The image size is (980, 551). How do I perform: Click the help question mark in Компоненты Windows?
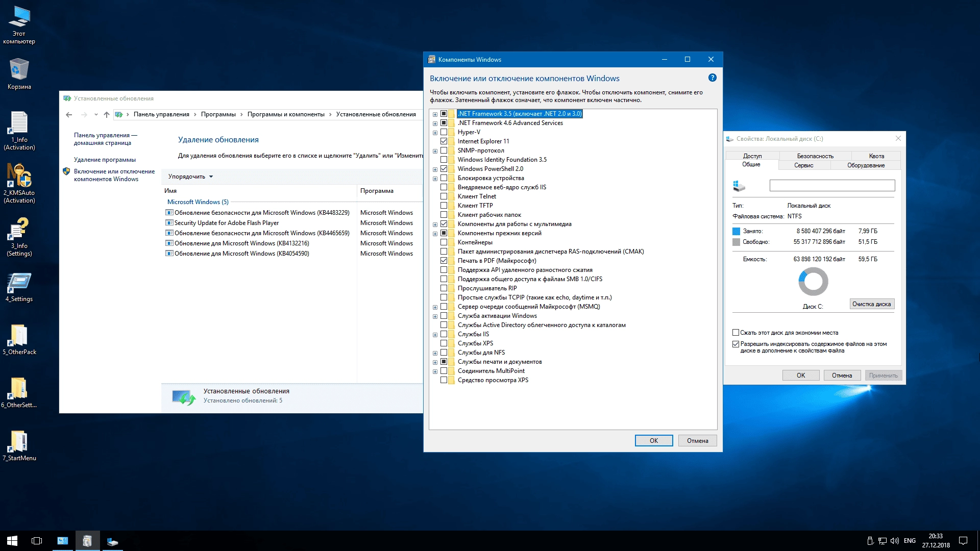click(x=713, y=78)
